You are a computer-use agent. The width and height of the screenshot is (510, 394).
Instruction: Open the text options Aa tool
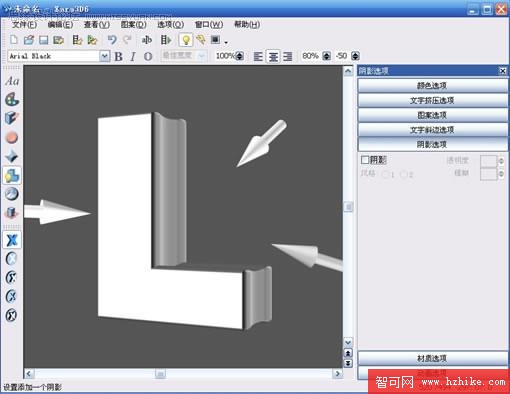[12, 81]
